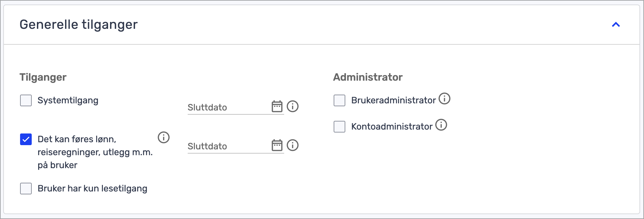Click the Generelle tilganger header title

pos(79,25)
